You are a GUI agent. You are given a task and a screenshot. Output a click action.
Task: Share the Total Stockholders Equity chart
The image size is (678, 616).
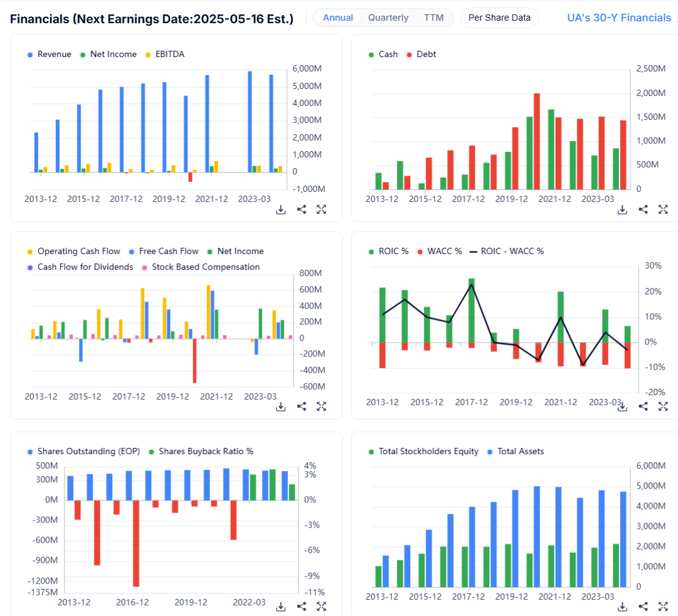click(x=643, y=606)
